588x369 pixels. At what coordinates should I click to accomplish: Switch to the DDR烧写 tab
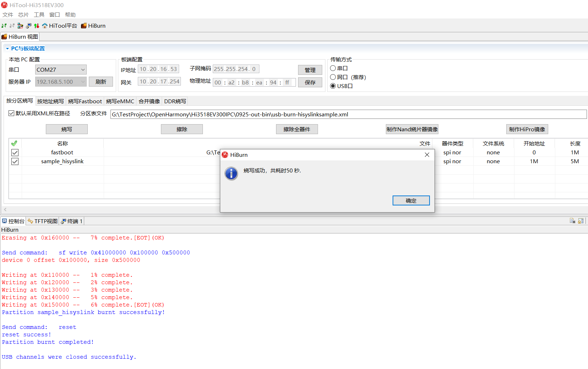pos(175,101)
